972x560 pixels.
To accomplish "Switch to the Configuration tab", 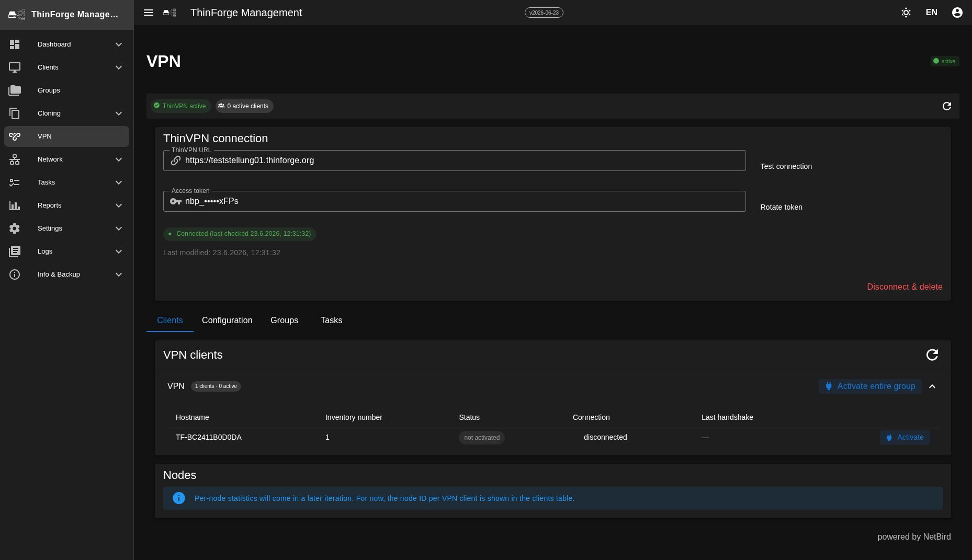I will (x=227, y=321).
